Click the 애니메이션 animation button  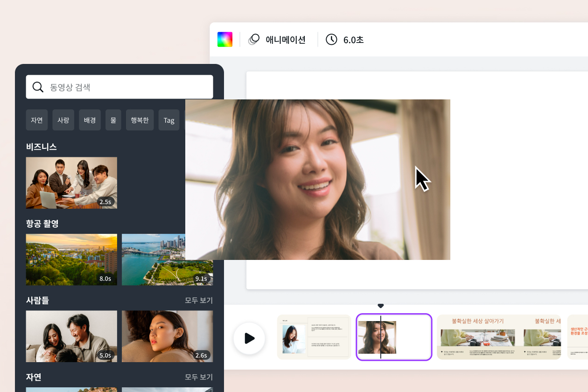coord(277,40)
